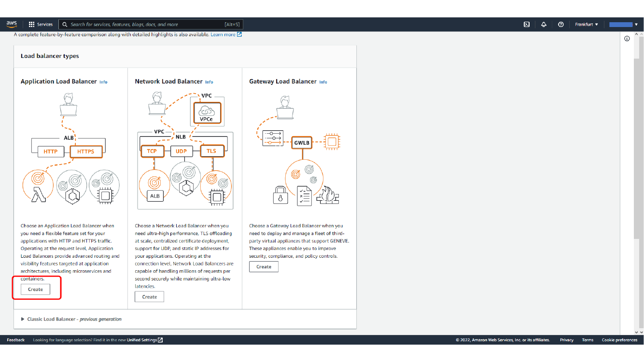The image size is (644, 362).
Task: Click the firewall icon in gateway diagram
Action: (328, 196)
